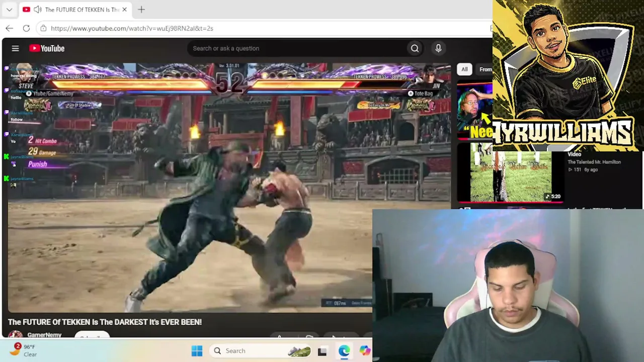Click the GamerNemy channel avatar
The width and height of the screenshot is (644, 362).
pos(15,335)
